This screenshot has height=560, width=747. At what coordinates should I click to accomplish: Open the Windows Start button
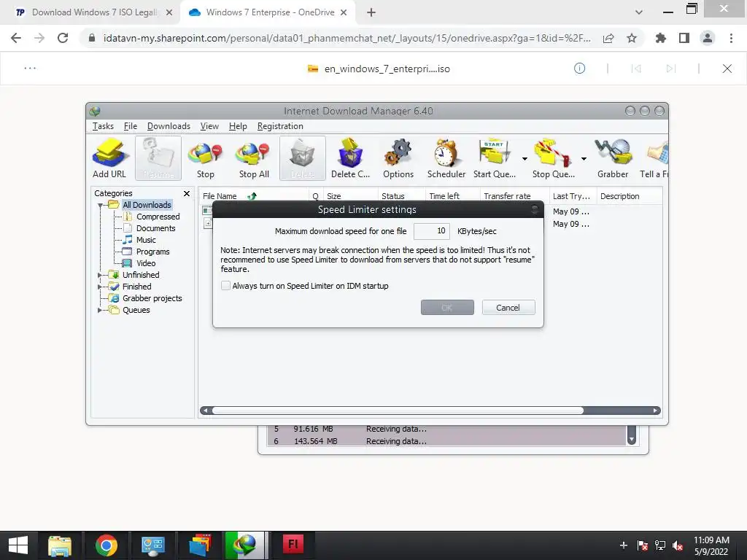click(18, 545)
